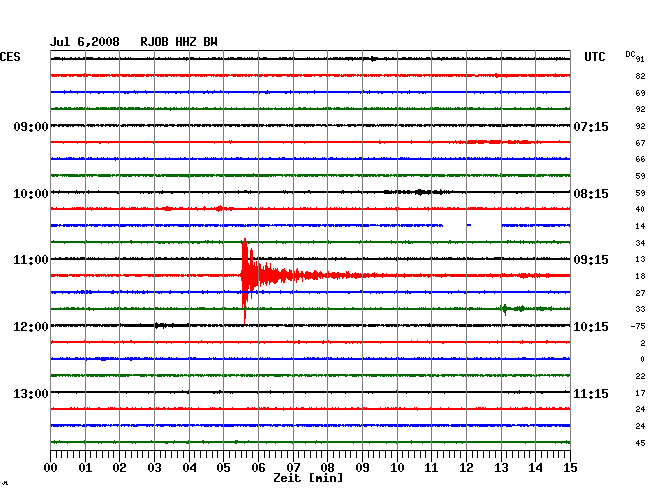The image size is (650, 494).
Task: Click the '14' minute axis label
Action: click(535, 468)
